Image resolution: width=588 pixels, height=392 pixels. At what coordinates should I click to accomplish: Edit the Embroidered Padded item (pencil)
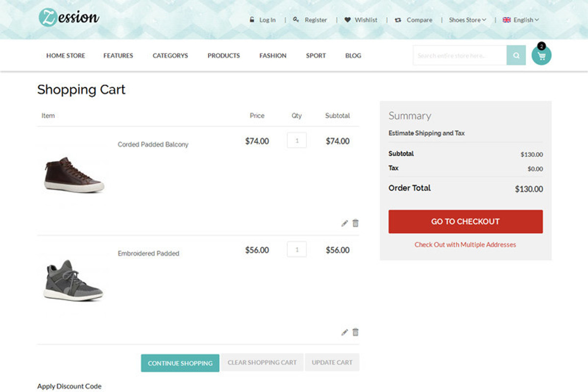pos(344,332)
